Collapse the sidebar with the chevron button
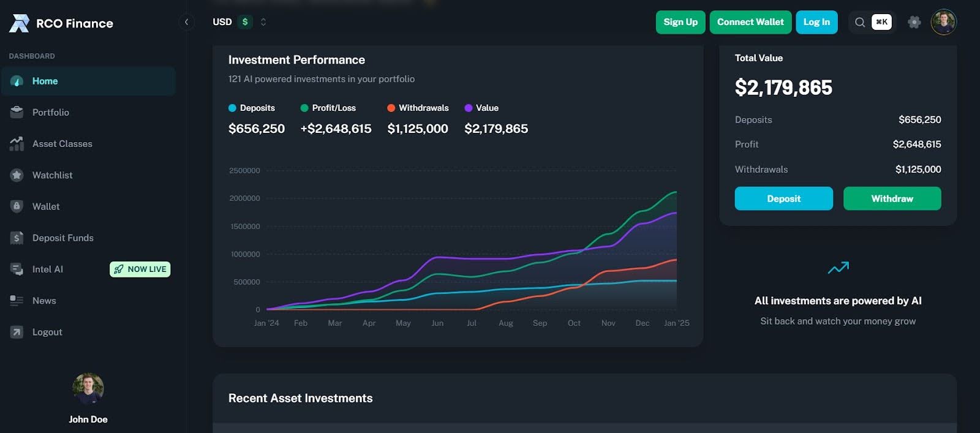 [186, 22]
